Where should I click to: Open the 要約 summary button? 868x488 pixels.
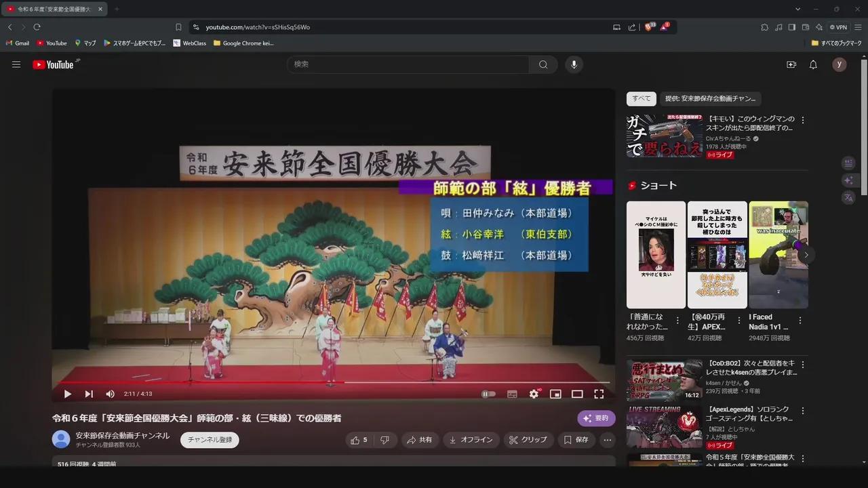[596, 418]
